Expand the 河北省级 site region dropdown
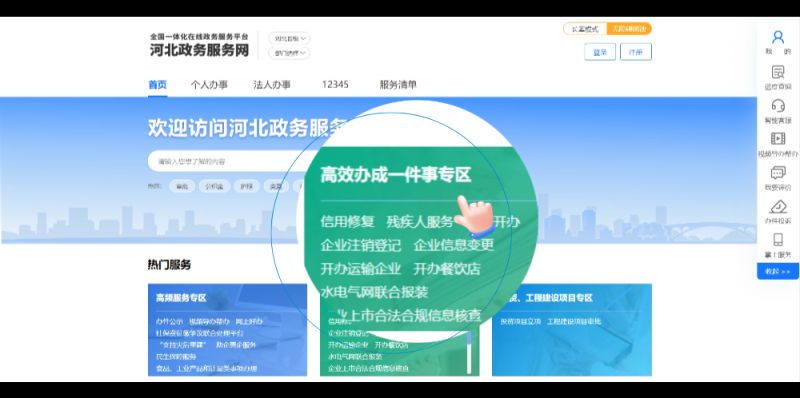Image resolution: width=800 pixels, height=398 pixels. [x=289, y=38]
